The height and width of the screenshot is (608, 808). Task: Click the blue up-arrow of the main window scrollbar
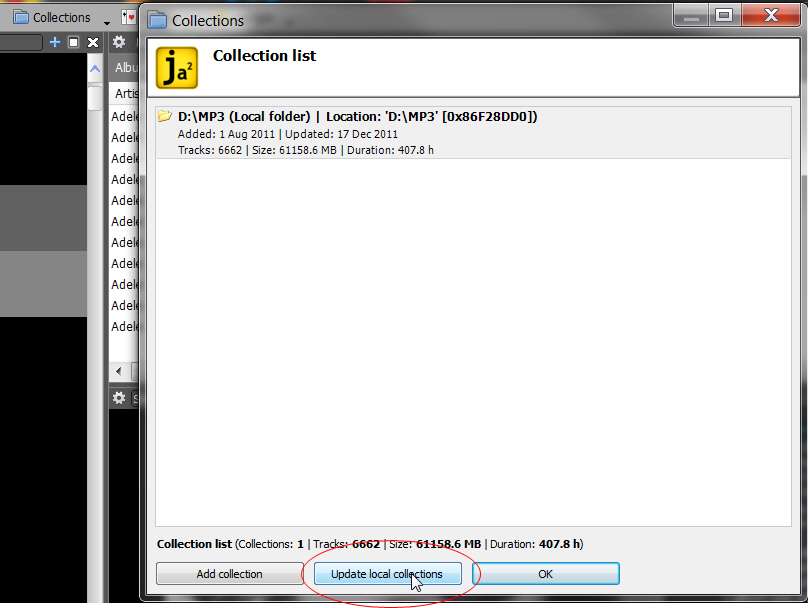pyautogui.click(x=95, y=68)
